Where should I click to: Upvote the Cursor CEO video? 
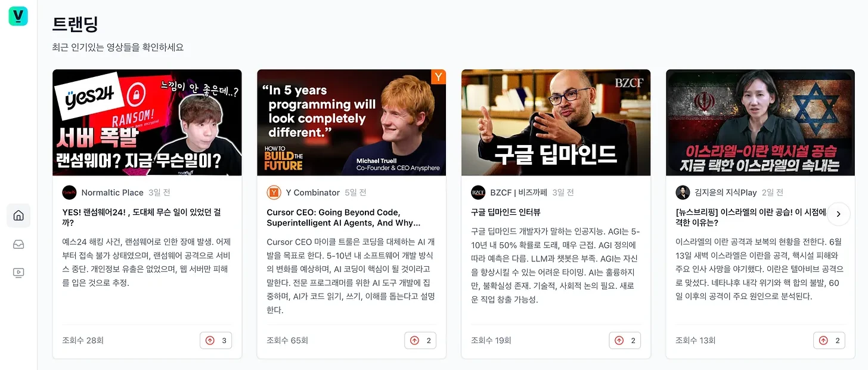click(420, 340)
